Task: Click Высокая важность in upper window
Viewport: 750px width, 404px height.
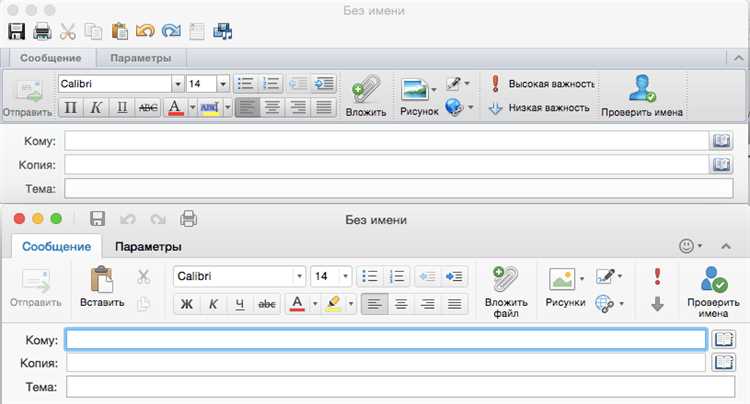Action: tap(542, 84)
